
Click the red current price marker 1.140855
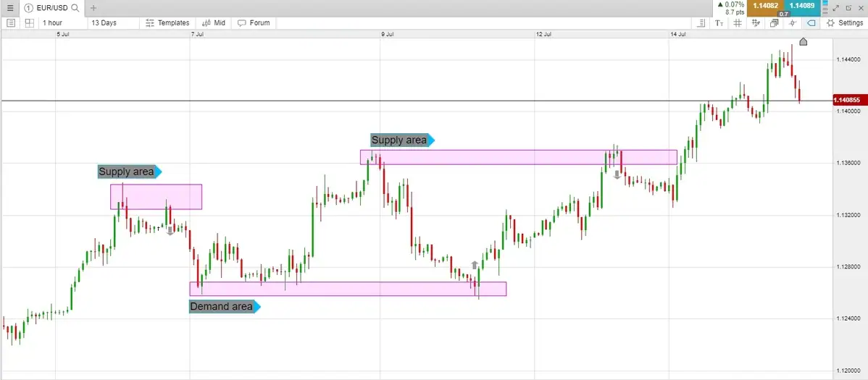pos(846,100)
